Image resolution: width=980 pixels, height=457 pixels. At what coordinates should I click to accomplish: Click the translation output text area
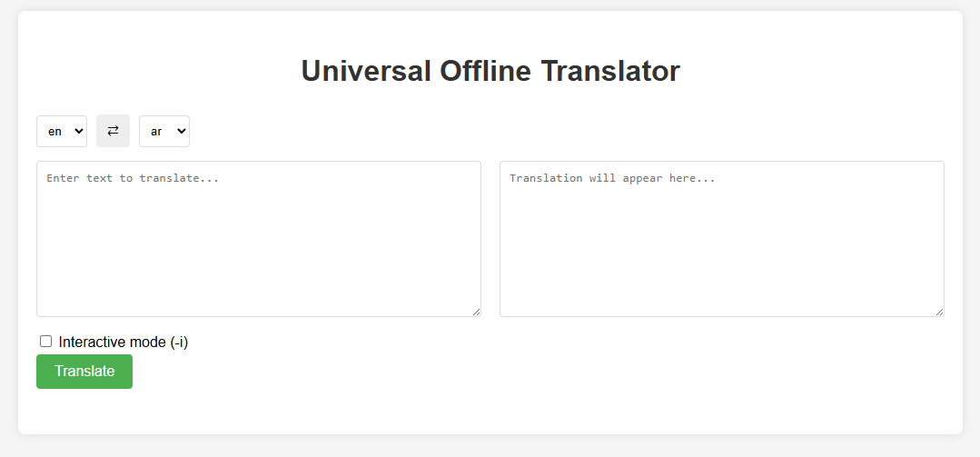click(722, 239)
